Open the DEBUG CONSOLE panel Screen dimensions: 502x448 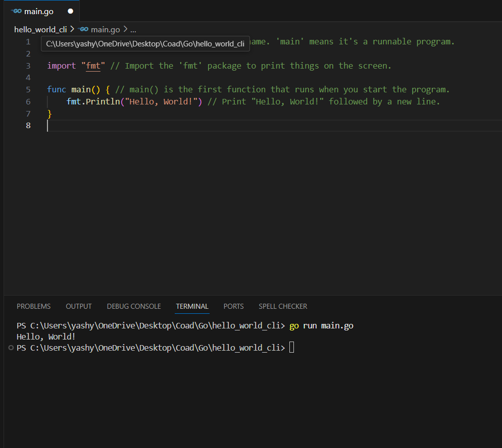(x=133, y=306)
